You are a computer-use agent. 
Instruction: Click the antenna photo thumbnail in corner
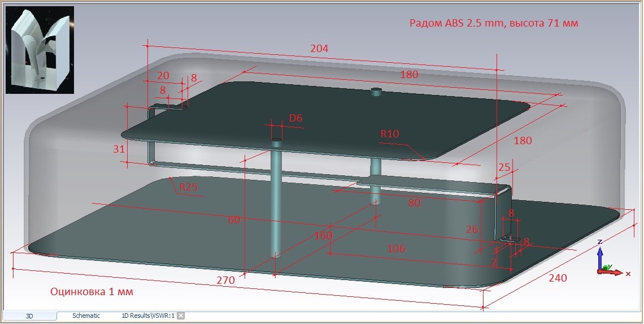coord(40,50)
